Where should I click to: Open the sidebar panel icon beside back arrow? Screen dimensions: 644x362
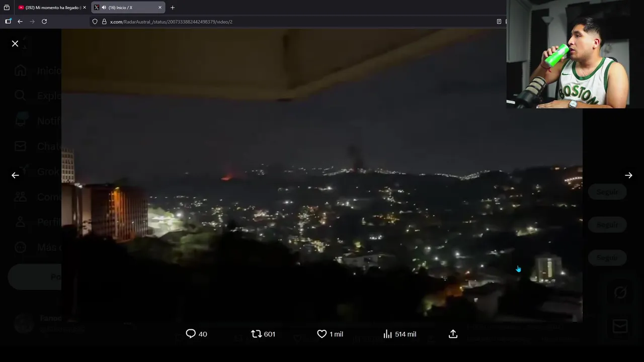(x=8, y=22)
